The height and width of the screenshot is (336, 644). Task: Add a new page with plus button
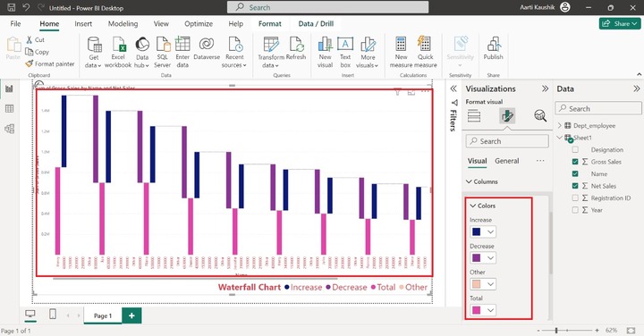coord(131,315)
